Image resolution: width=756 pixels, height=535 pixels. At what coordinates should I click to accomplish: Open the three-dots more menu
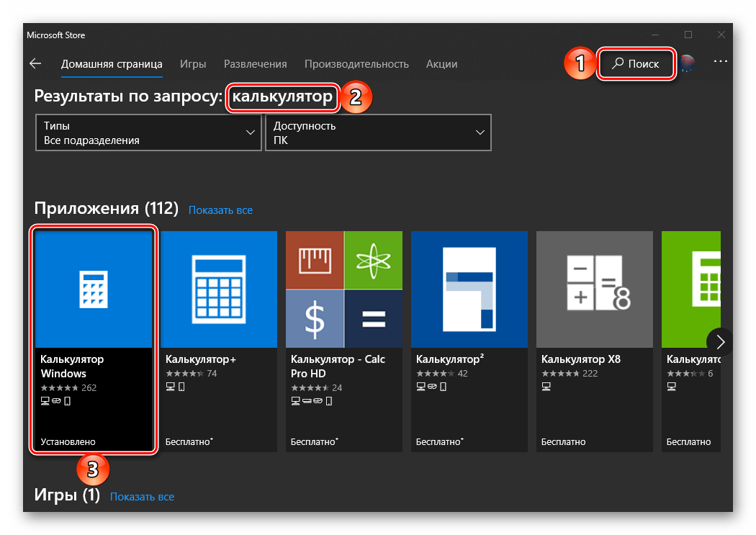click(x=720, y=62)
